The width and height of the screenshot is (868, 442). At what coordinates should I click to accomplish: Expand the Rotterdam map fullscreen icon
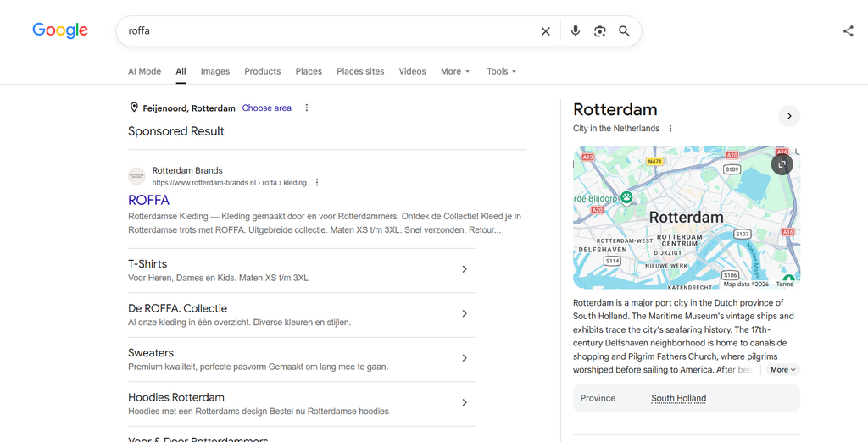tap(782, 164)
